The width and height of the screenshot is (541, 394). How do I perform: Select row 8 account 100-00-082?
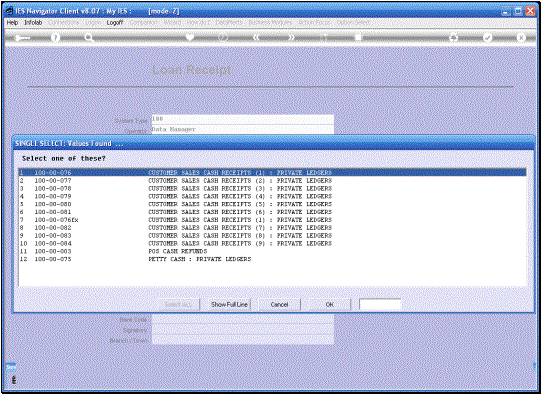pos(272,228)
